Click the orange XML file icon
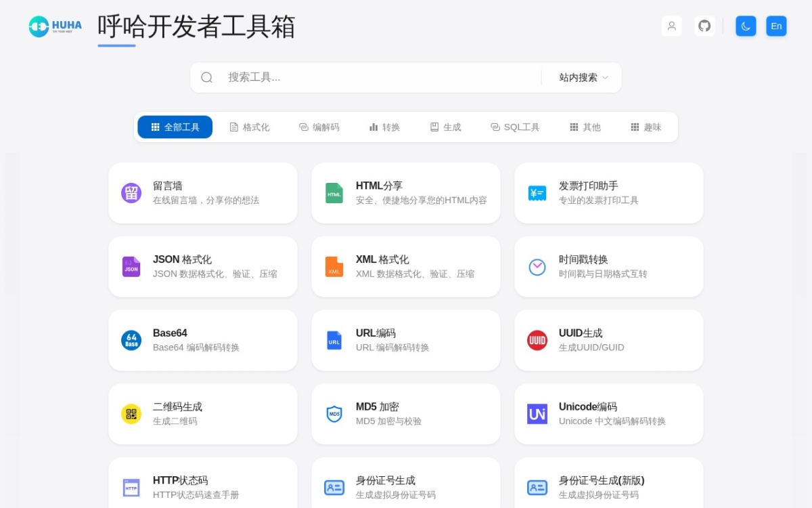812x508 pixels. [334, 267]
